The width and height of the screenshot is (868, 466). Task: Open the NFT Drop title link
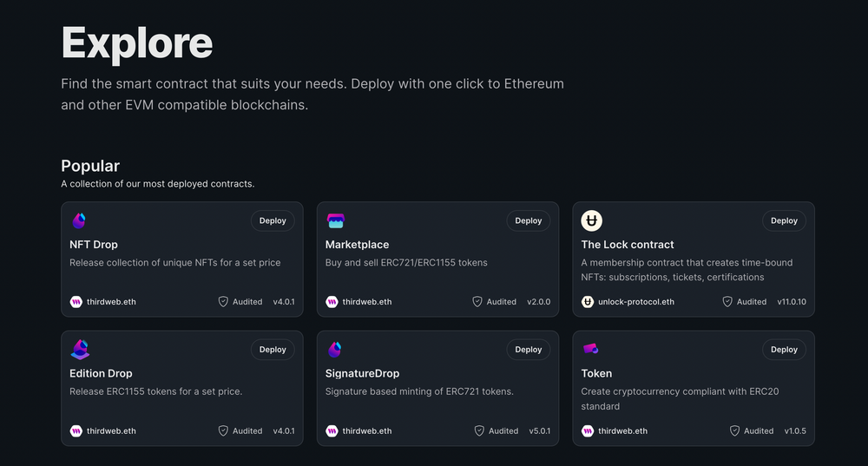tap(94, 245)
